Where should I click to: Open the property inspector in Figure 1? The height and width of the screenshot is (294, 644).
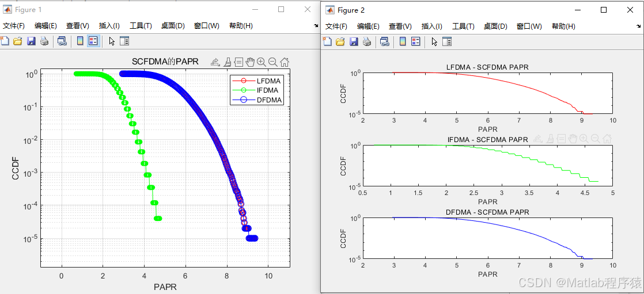(x=124, y=41)
